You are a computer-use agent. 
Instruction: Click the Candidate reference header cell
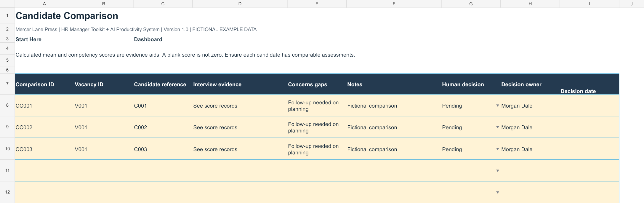pos(163,84)
